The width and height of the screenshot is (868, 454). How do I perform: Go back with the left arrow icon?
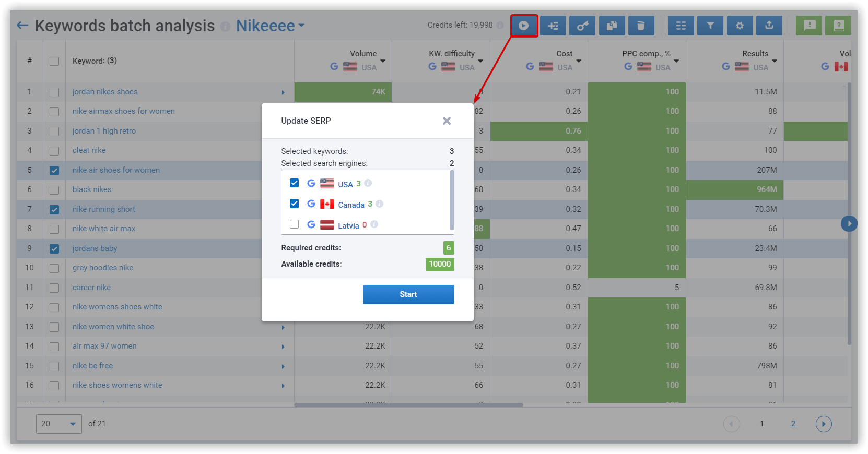click(x=22, y=25)
